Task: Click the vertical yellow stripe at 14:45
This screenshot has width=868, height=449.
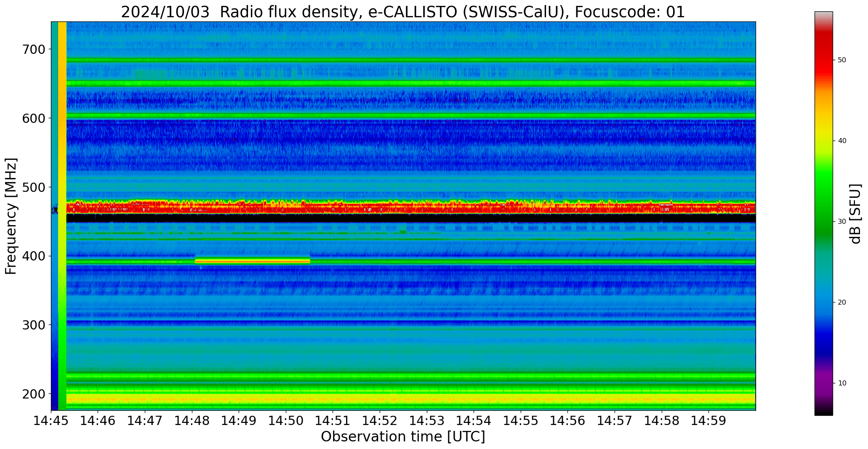Action: coord(62,216)
